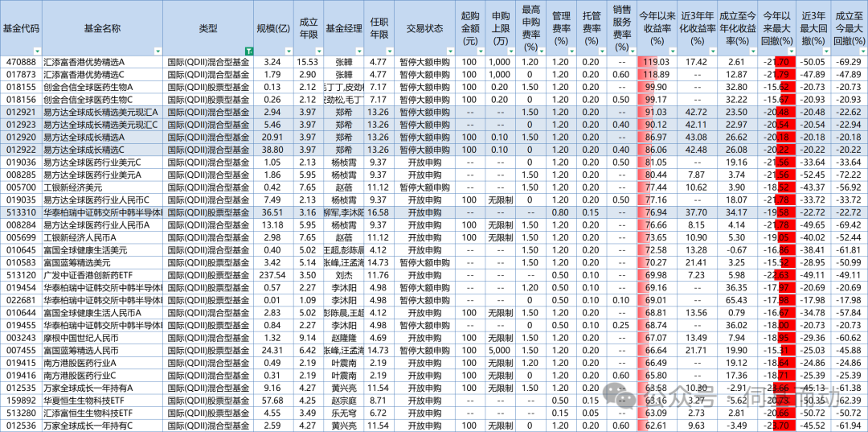
Task: Click the 交易状态 column header cell
Action: (424, 28)
